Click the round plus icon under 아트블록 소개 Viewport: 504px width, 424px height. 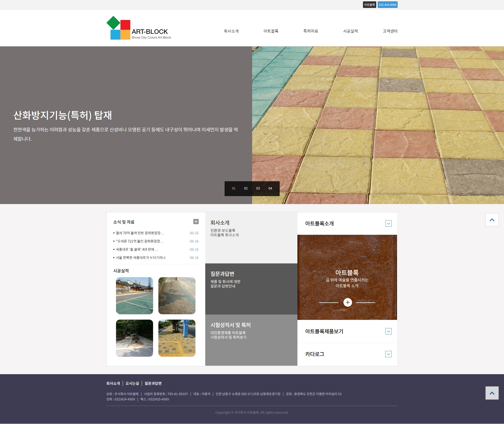[347, 302]
